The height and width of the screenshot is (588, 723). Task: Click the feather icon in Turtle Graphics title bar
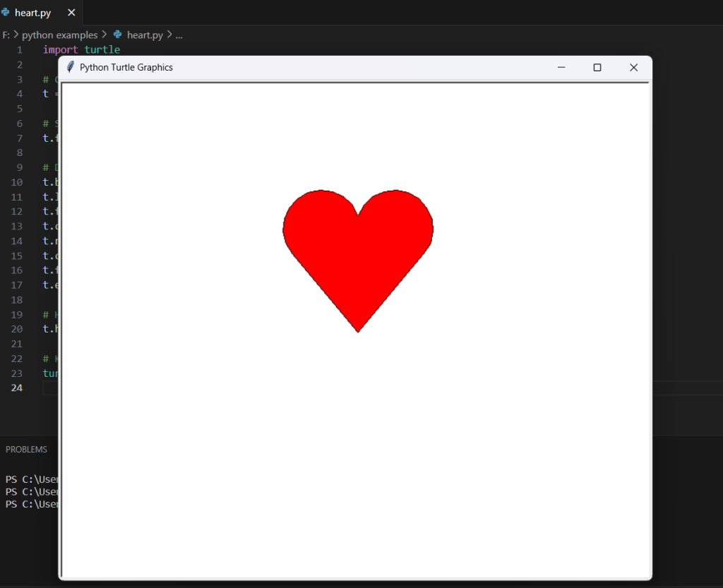coord(70,67)
